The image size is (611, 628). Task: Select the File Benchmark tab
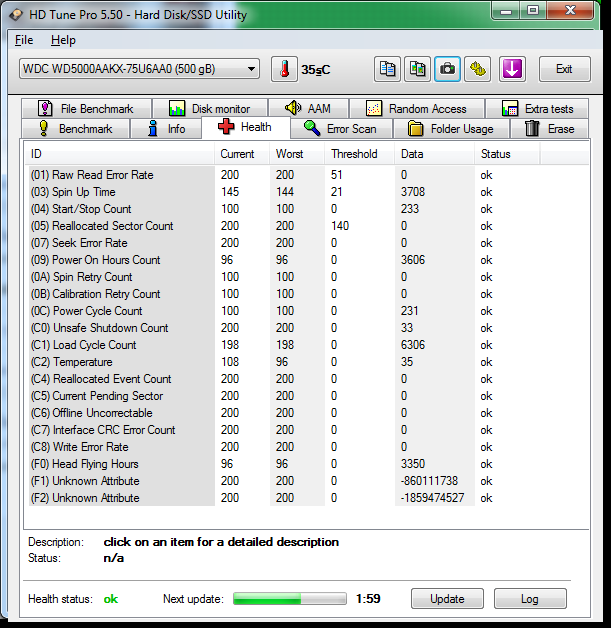click(86, 109)
